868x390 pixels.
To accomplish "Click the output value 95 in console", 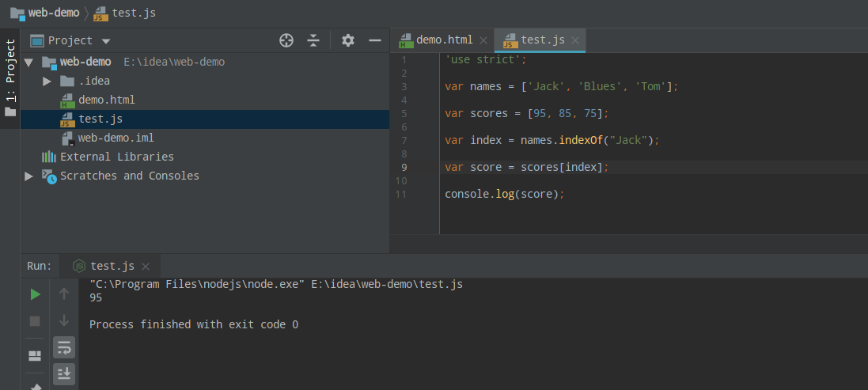I will coord(96,297).
